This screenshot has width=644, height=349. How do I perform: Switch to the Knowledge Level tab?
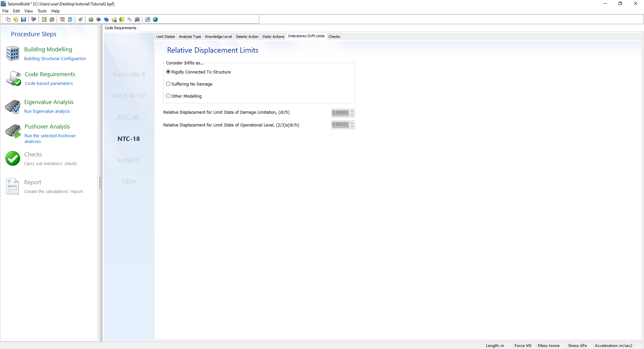pyautogui.click(x=218, y=37)
